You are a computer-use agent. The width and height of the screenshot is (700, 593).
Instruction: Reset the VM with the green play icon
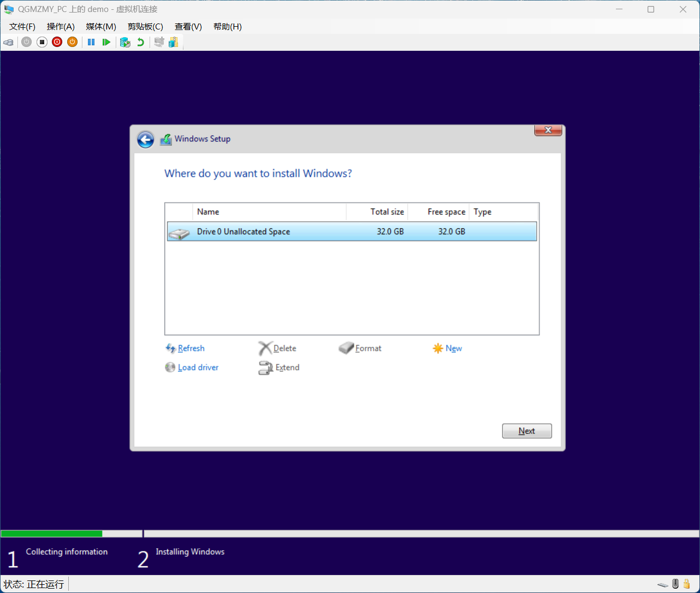[x=106, y=42]
